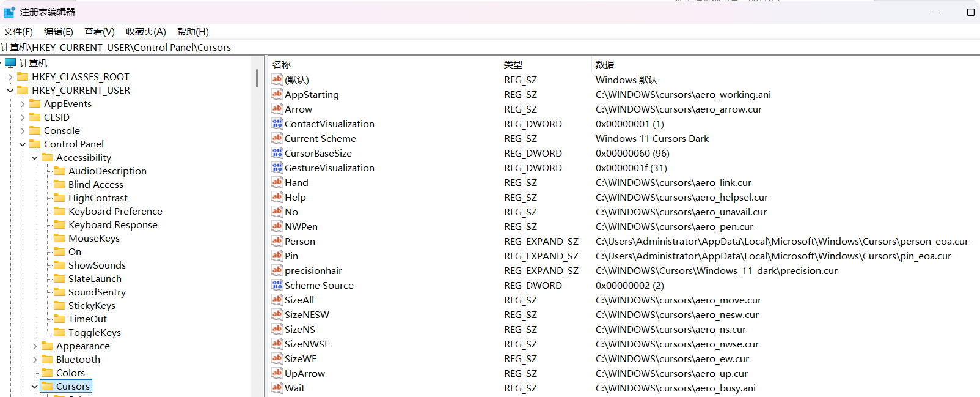Click the Current Scheme value icon
Screen dimensions: 980x397
pyautogui.click(x=277, y=138)
